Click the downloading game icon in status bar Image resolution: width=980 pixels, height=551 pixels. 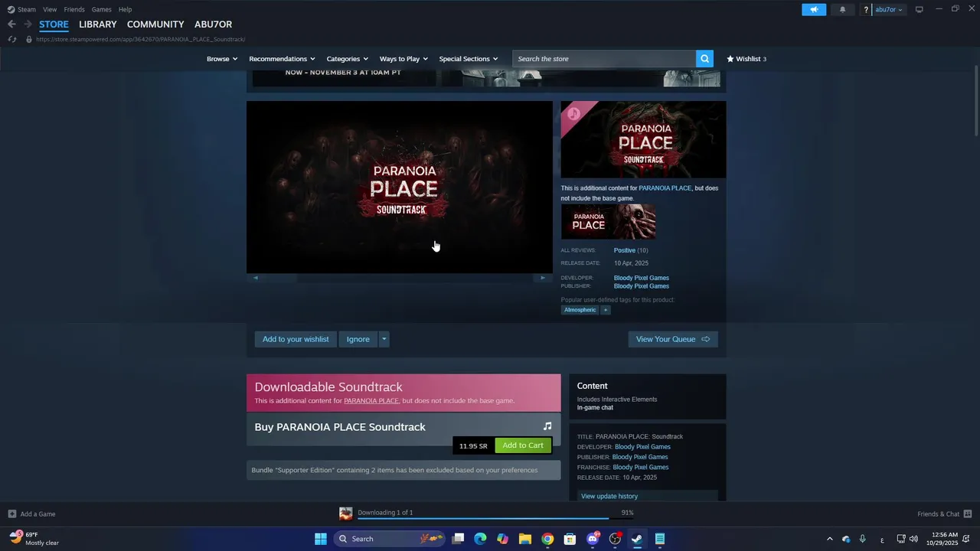point(346,514)
